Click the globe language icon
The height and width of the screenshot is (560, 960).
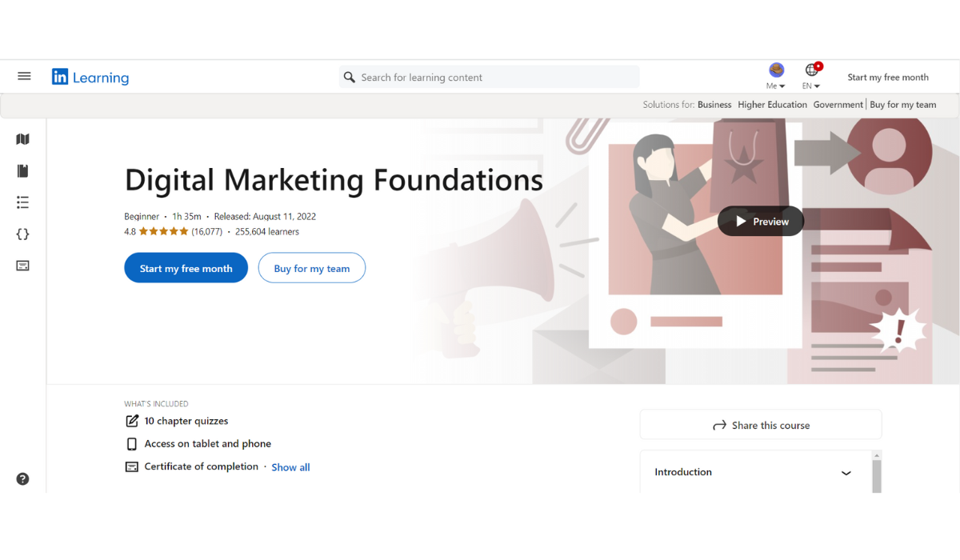tap(811, 70)
